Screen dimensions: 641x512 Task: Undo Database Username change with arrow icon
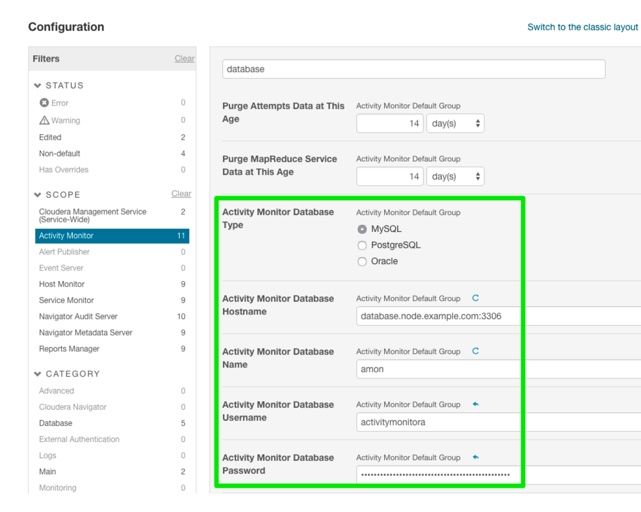475,405
